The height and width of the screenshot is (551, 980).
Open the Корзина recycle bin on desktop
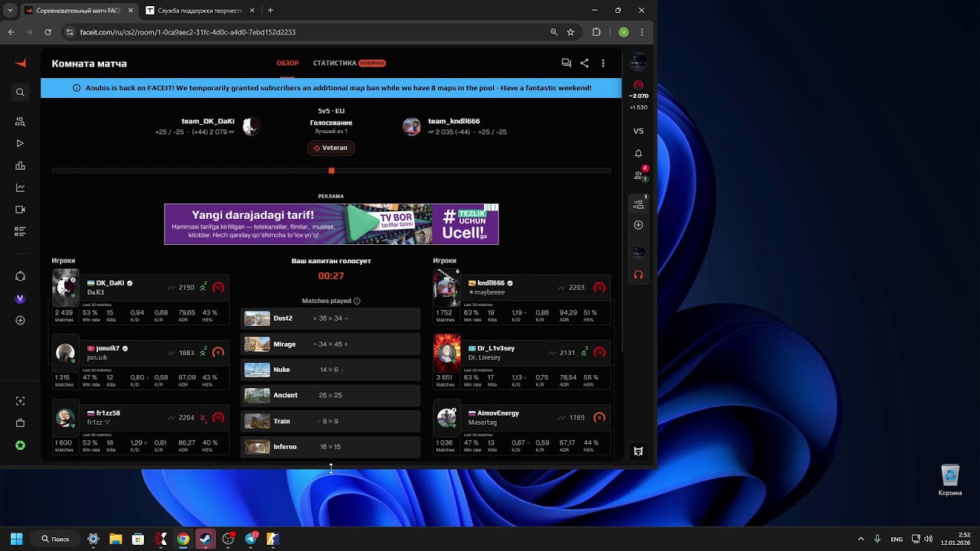point(950,481)
